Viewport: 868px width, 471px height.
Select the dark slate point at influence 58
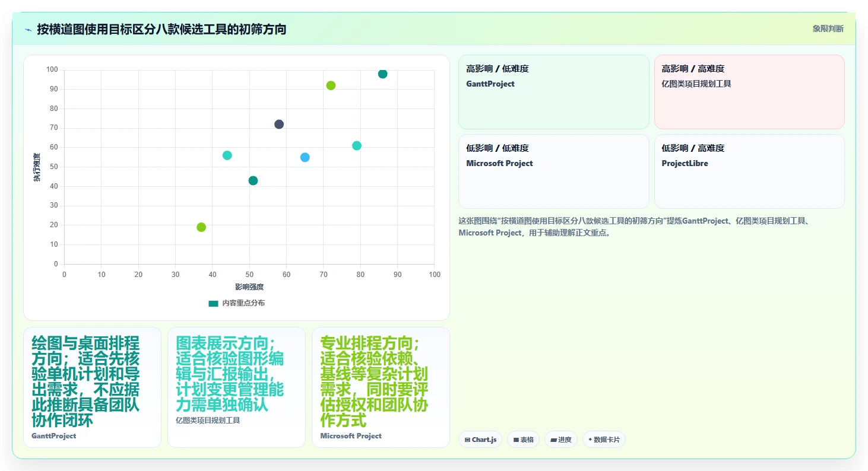click(x=279, y=125)
